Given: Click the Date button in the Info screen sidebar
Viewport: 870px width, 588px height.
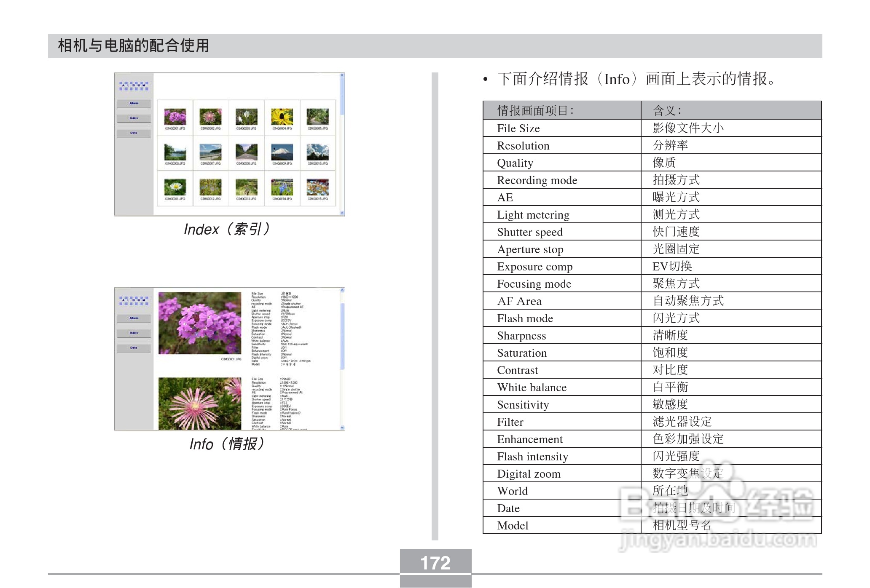Looking at the screenshot, I should 133,348.
